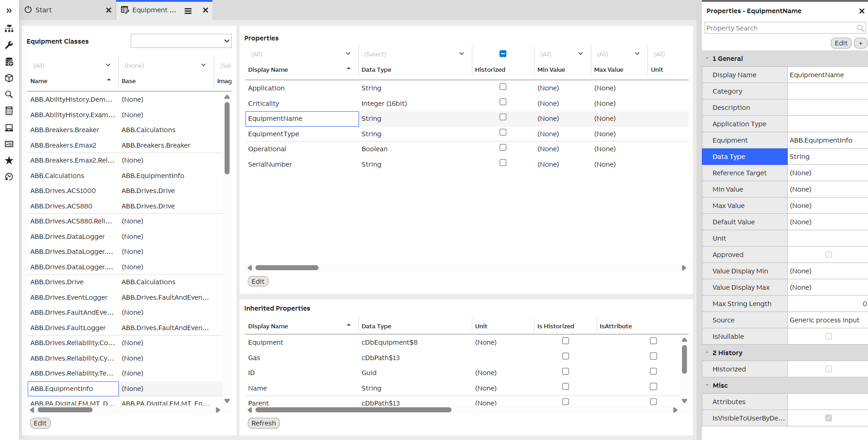Open the database add icon in sidebar
Screen dimensions: 868x440
[x=9, y=62]
